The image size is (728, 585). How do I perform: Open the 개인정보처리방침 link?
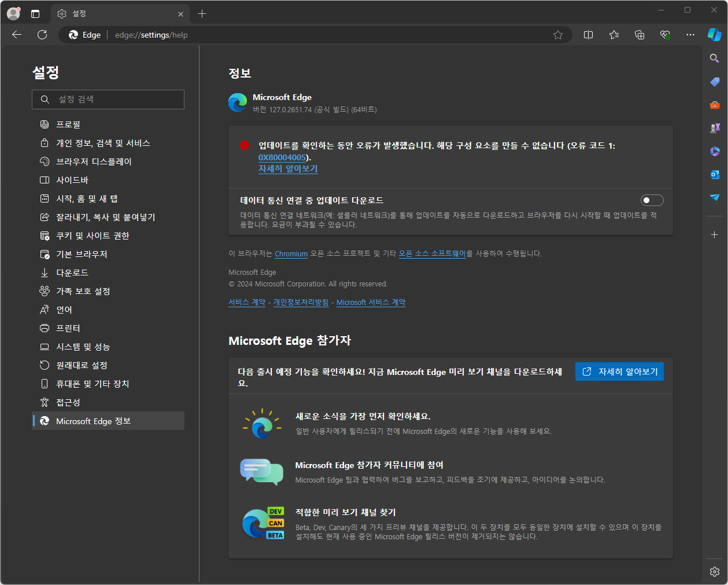301,302
